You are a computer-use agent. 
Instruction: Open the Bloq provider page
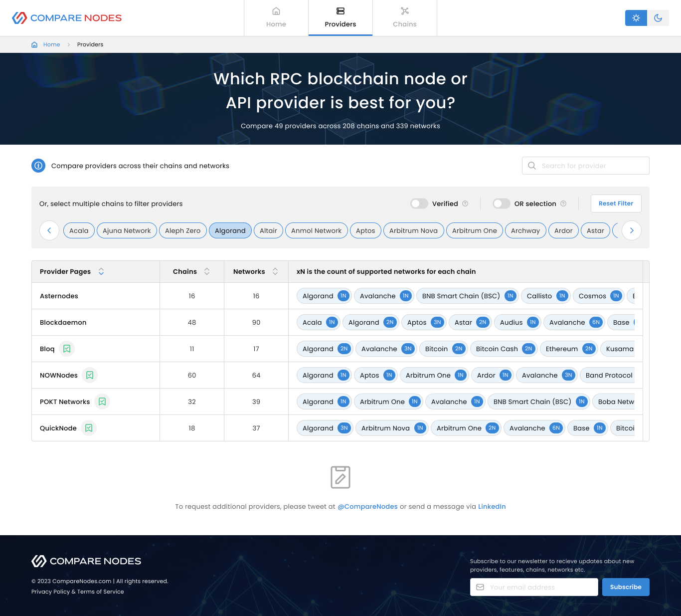tap(47, 349)
